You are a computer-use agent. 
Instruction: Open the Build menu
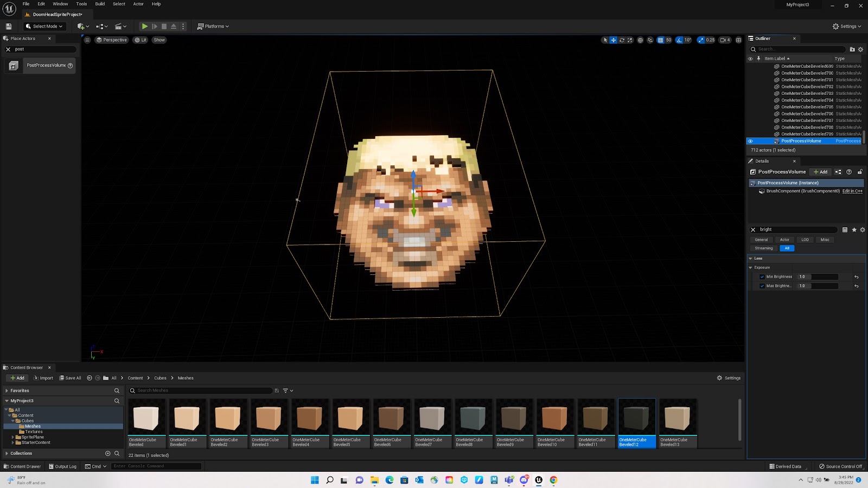100,4
